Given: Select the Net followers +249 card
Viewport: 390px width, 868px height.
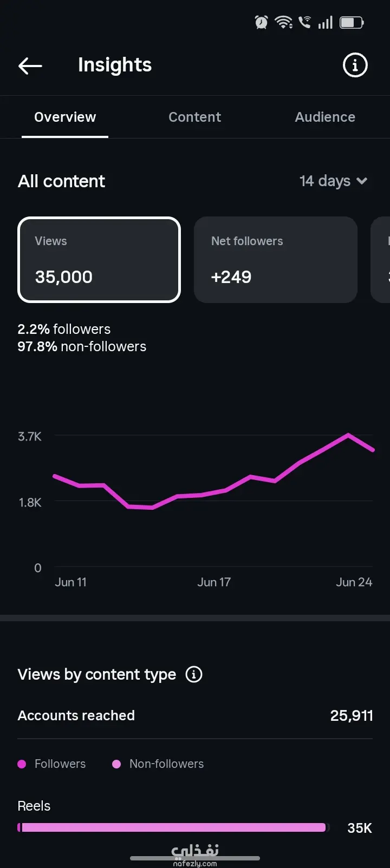Looking at the screenshot, I should click(276, 260).
